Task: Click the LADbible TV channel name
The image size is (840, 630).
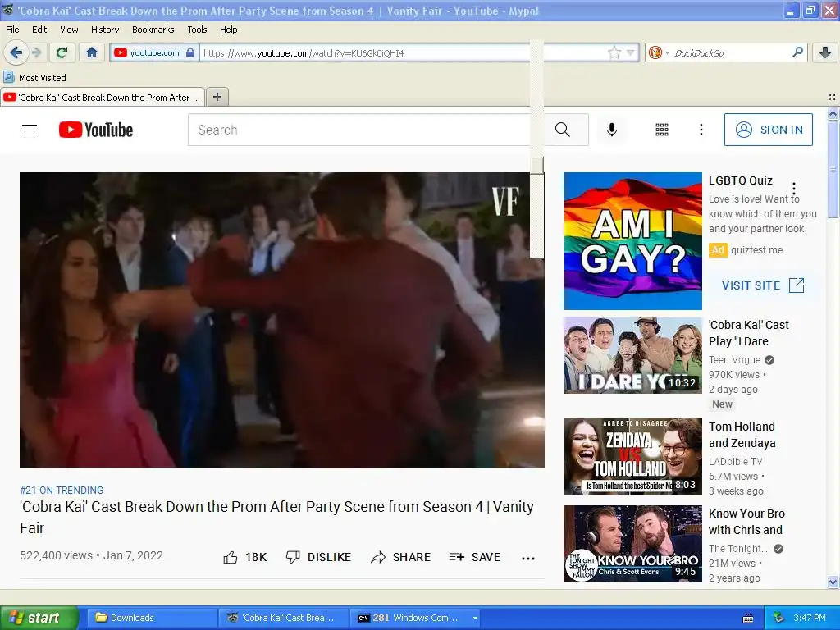Action: click(735, 462)
